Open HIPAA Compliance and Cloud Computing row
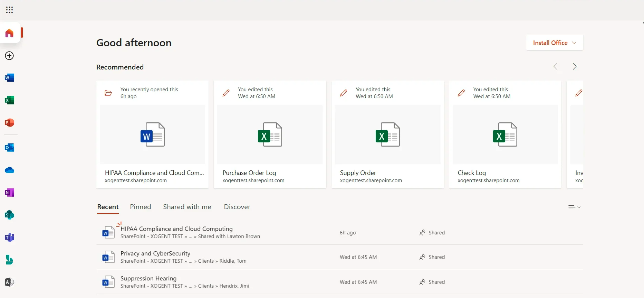Viewport: 644px width, 298px height. [x=340, y=233]
